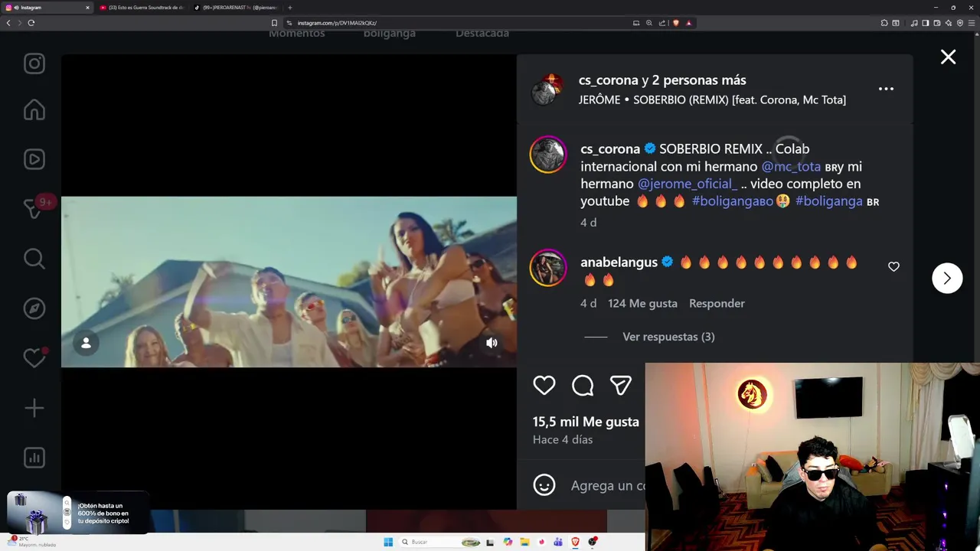Viewport: 980px width, 551px height.
Task: Open browser extensions puzzle icon
Action: point(884,23)
